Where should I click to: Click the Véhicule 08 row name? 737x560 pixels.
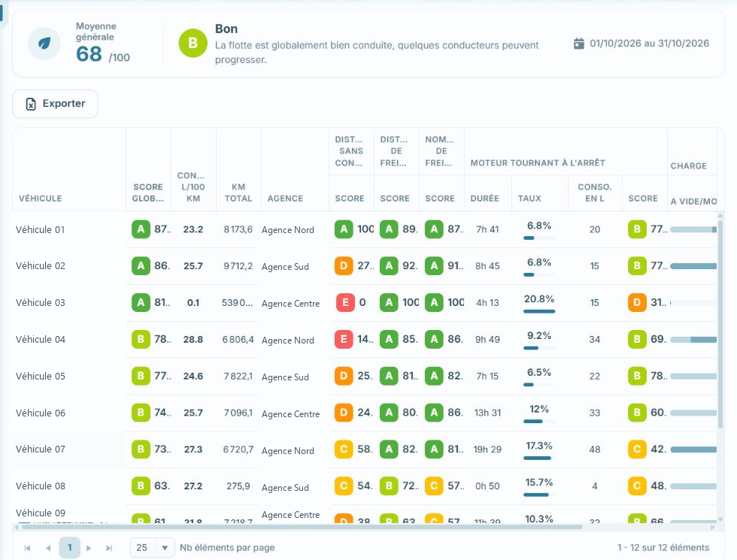tap(40, 486)
